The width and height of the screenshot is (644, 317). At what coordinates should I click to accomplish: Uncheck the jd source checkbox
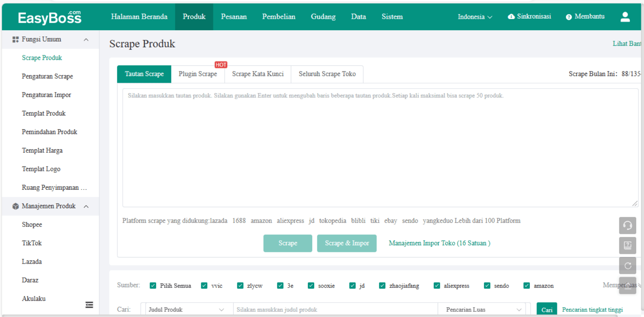(x=353, y=286)
